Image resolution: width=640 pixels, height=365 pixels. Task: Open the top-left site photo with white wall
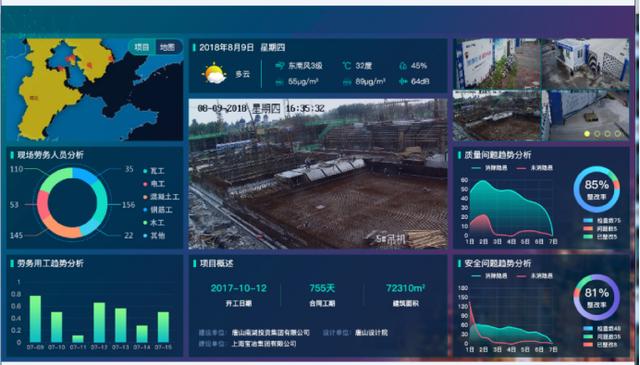[497, 64]
